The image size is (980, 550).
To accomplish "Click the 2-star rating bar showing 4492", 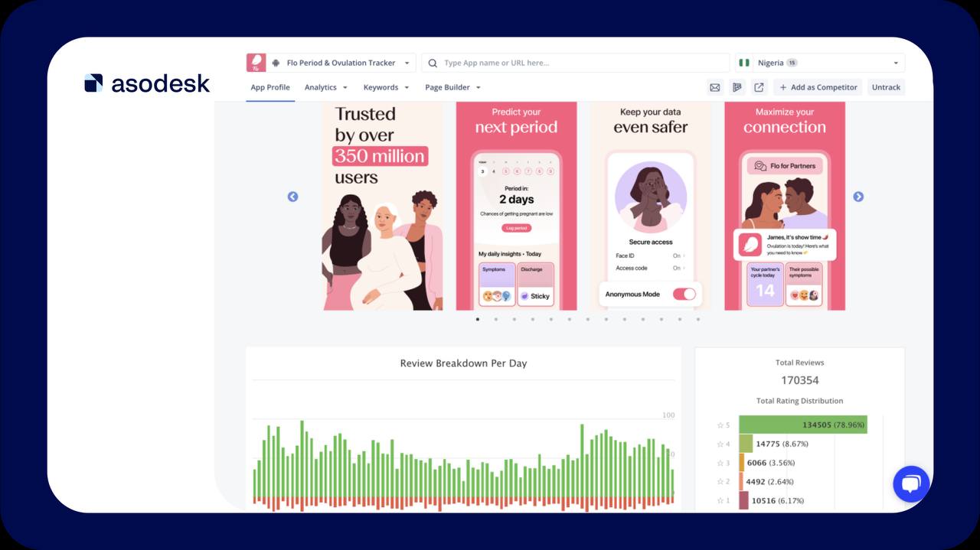I will [x=741, y=482].
